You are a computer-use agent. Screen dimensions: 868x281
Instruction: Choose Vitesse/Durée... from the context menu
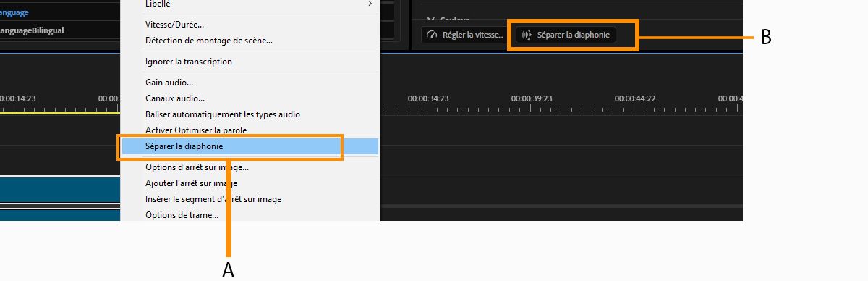pyautogui.click(x=250, y=25)
